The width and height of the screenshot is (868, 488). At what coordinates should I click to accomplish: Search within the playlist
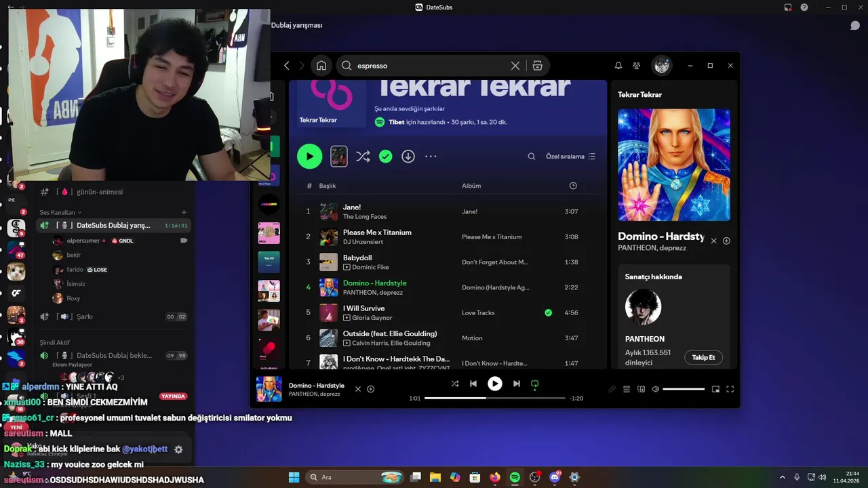click(532, 157)
